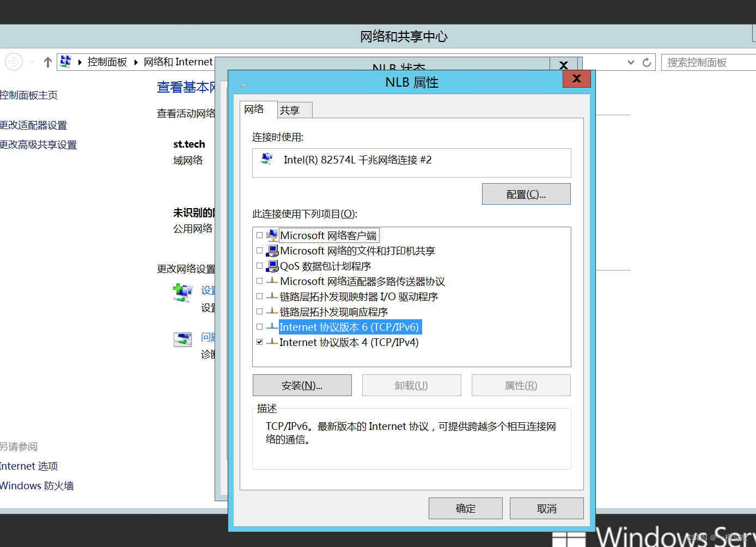Click the troubleshoot problems icon
The height and width of the screenshot is (547, 756).
(183, 338)
